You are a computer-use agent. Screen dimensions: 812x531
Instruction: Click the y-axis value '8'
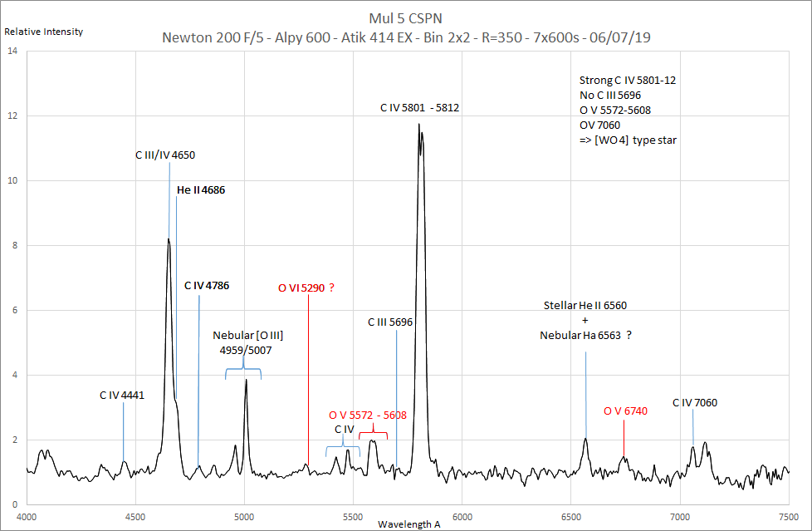pos(15,245)
